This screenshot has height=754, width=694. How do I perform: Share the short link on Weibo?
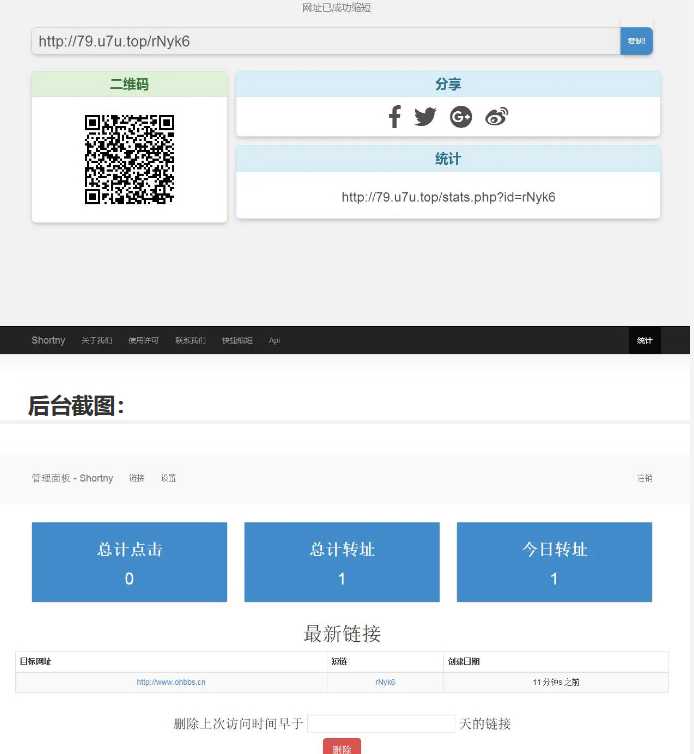coord(497,117)
